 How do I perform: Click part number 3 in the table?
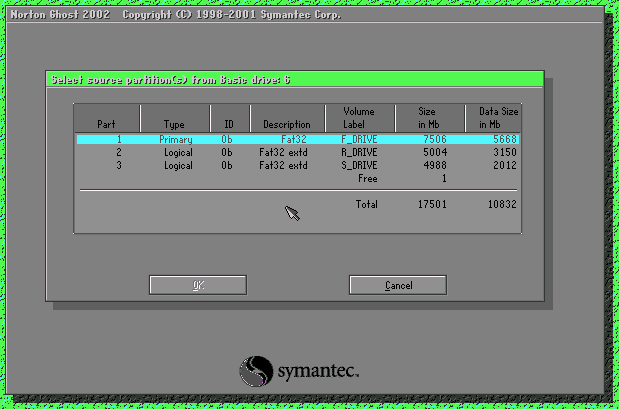tap(117, 165)
